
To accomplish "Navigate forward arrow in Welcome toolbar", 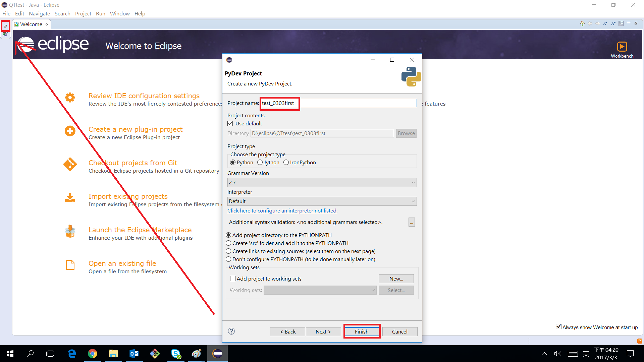I will pyautogui.click(x=597, y=23).
